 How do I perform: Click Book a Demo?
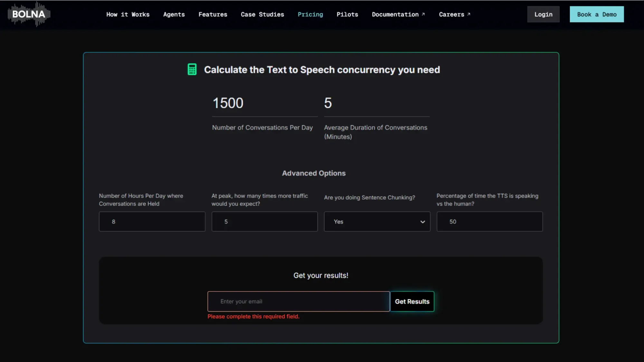pyautogui.click(x=597, y=14)
